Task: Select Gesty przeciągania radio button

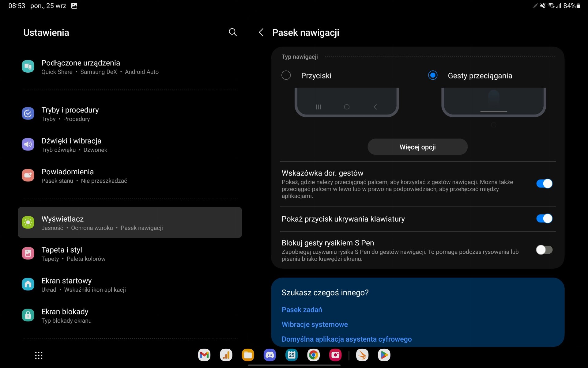Action: 433,75
